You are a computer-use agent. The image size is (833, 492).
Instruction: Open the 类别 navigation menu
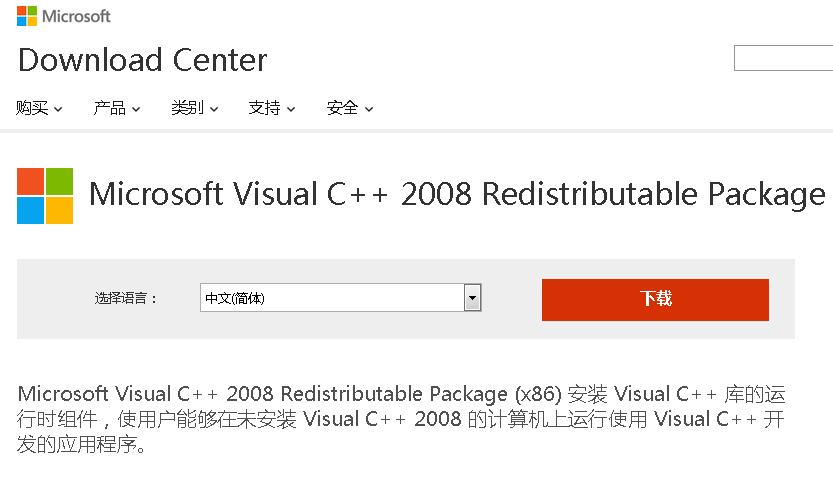click(187, 108)
